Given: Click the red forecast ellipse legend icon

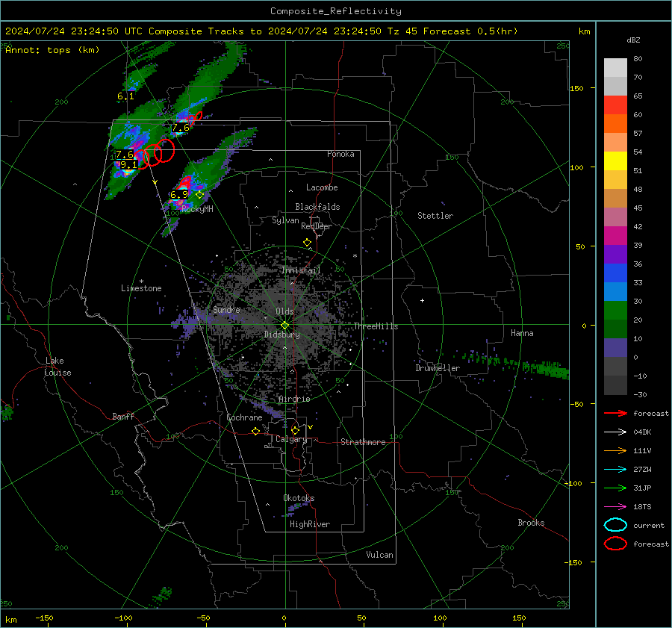Looking at the screenshot, I should click(x=615, y=544).
